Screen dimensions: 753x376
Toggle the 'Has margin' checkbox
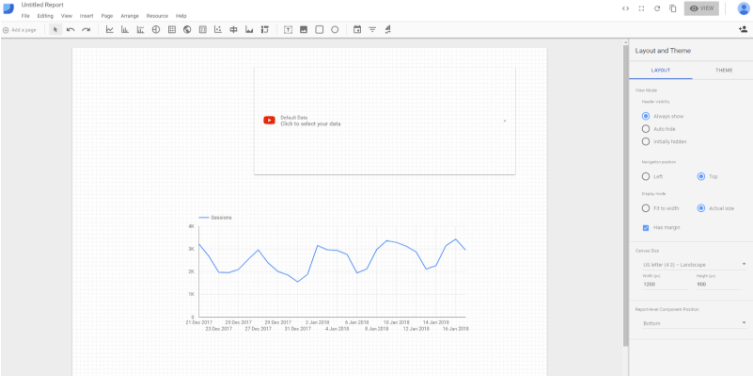[646, 228]
